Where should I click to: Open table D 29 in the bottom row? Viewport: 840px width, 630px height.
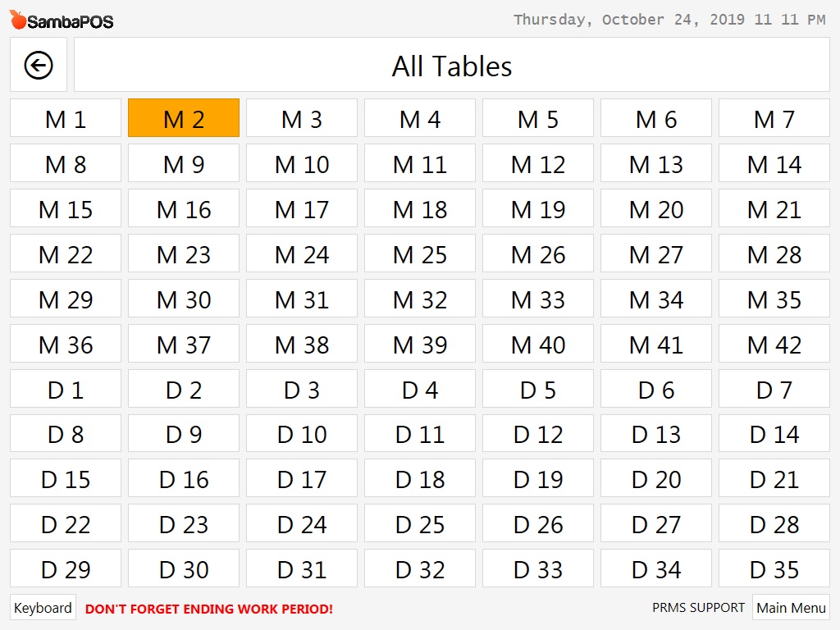[x=65, y=568]
